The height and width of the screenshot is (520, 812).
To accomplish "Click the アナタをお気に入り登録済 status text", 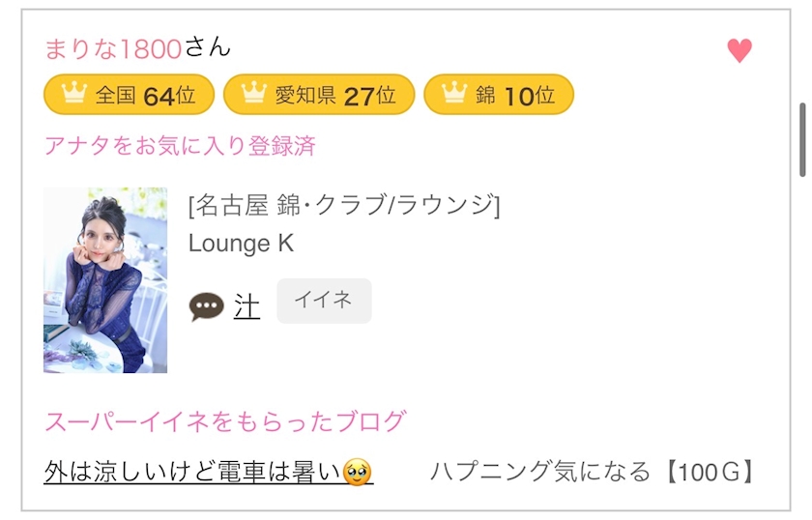I will [x=180, y=146].
